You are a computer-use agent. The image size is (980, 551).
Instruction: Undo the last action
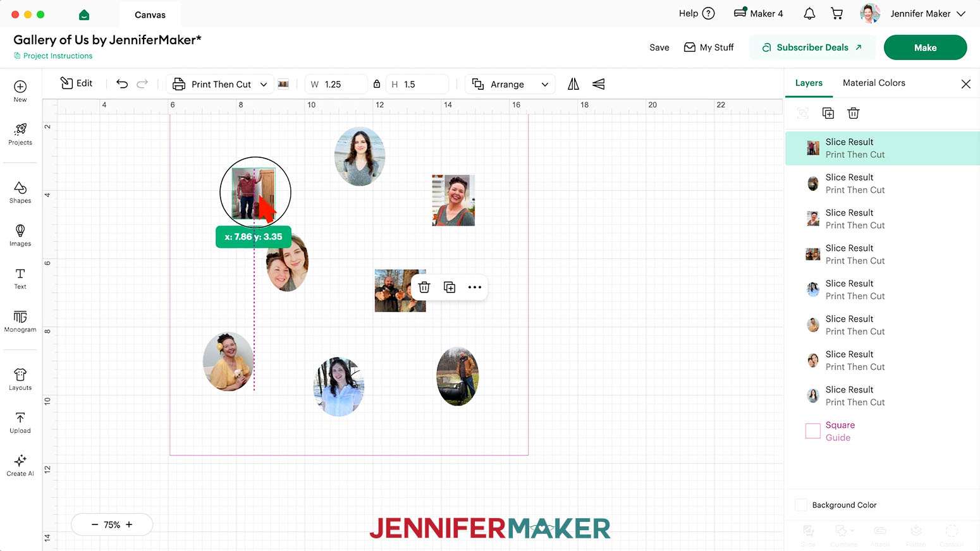point(122,84)
